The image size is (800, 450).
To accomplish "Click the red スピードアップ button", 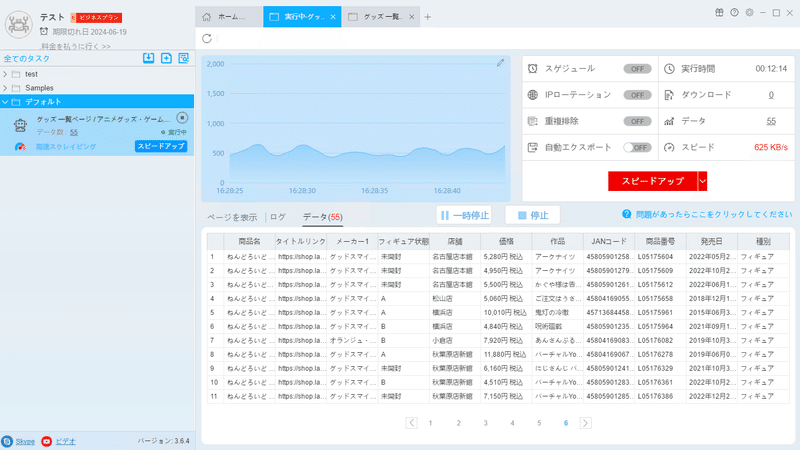I will coord(653,181).
